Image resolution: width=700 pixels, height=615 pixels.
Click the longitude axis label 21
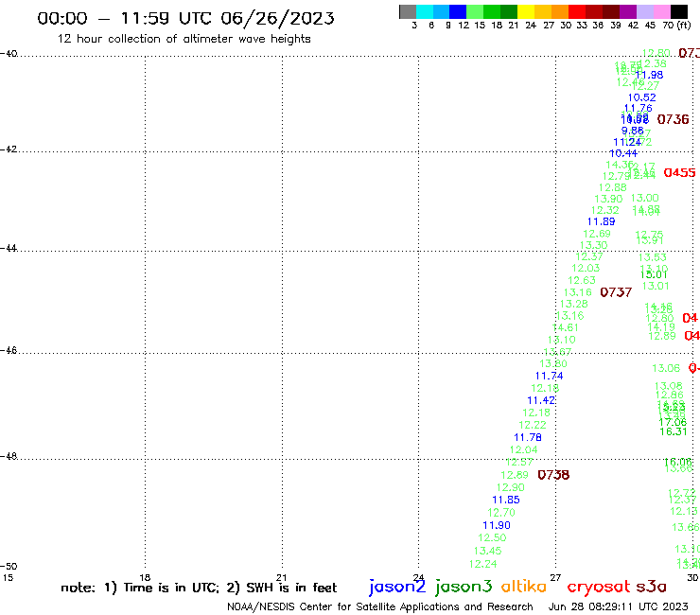point(281,577)
